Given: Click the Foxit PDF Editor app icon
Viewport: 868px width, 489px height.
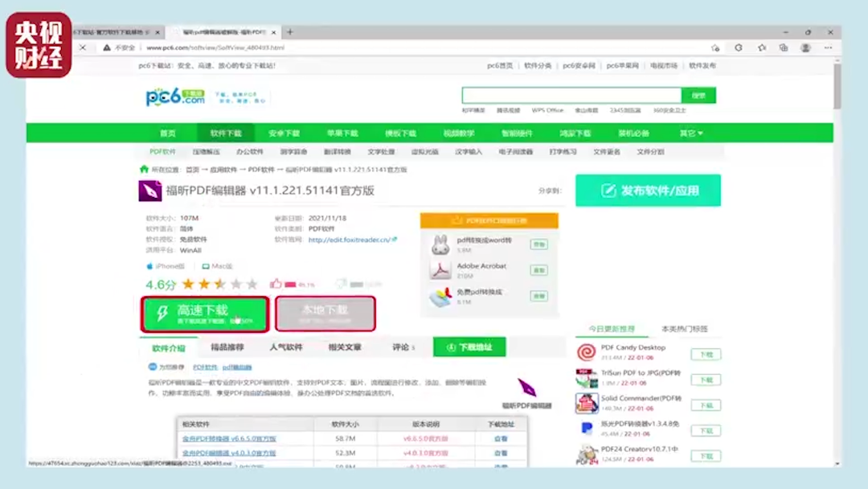Looking at the screenshot, I should coord(150,191).
